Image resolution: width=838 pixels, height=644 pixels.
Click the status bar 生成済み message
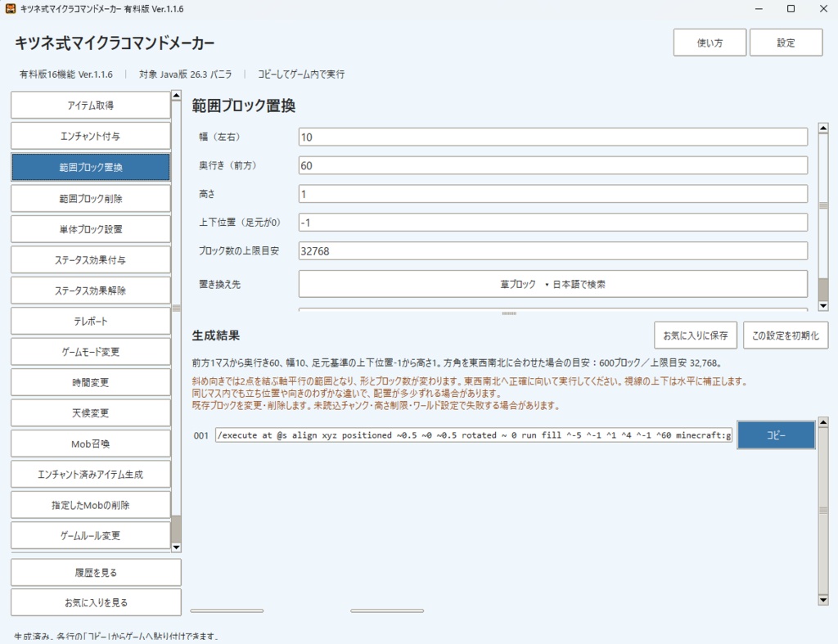click(116, 637)
